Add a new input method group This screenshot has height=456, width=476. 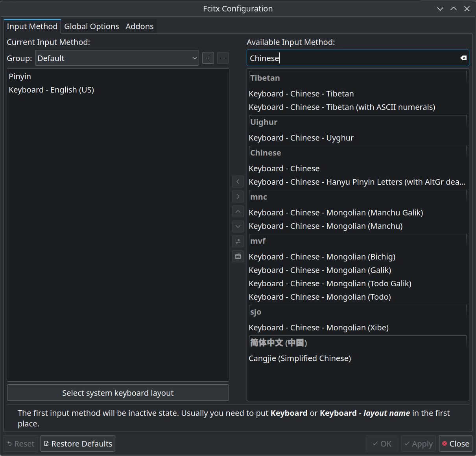pyautogui.click(x=208, y=58)
